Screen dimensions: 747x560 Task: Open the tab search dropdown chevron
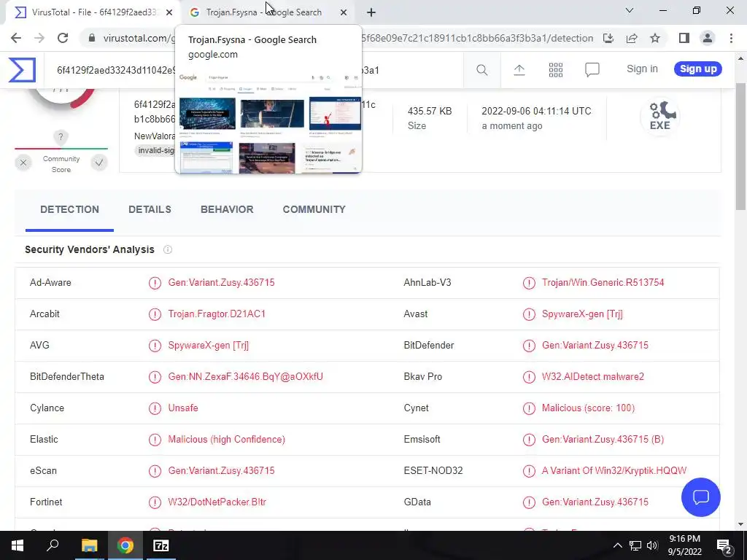tap(630, 10)
